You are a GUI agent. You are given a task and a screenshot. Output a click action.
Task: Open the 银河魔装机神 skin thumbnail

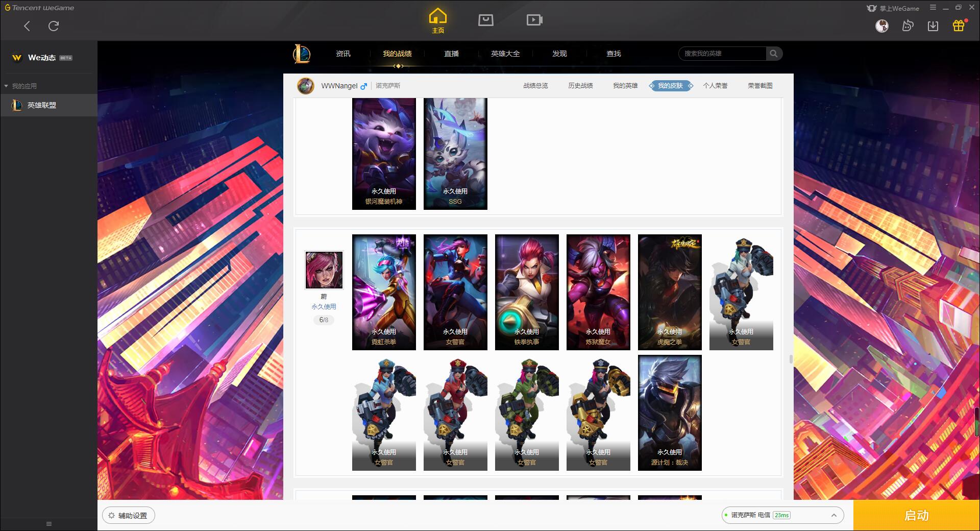pos(384,154)
